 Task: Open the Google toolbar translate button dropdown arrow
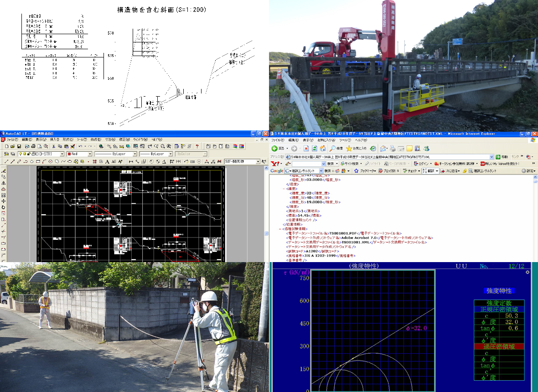point(437,171)
